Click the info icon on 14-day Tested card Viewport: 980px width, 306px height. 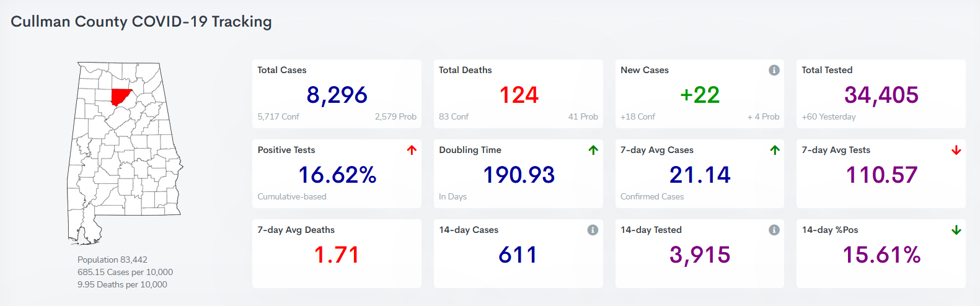[x=774, y=230]
